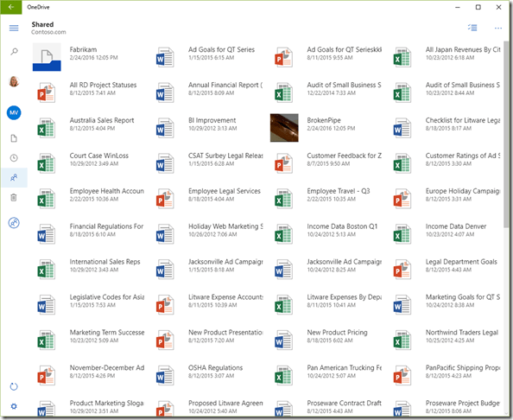The height and width of the screenshot is (420, 513).
Task: Open the Recent clock icon in sidebar
Action: coord(14,158)
